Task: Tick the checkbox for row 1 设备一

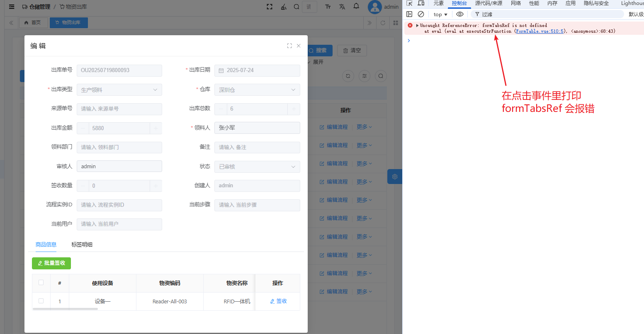Action: point(41,301)
